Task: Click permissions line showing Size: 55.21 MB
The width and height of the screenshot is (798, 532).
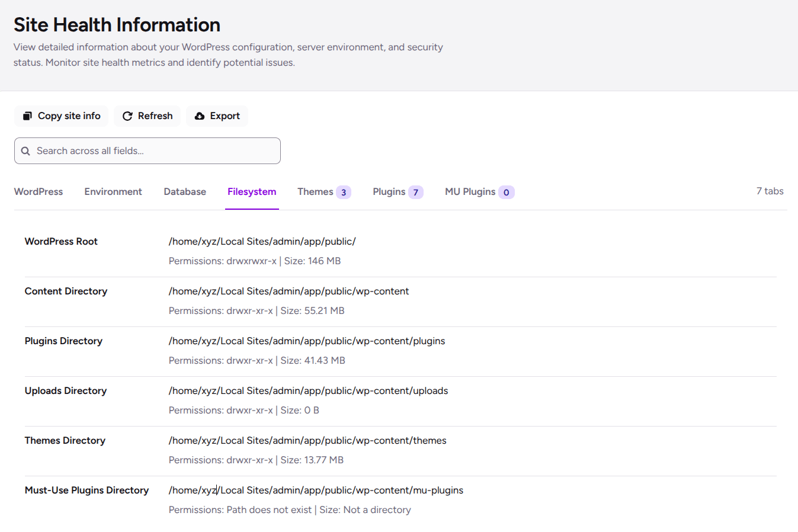Action: point(257,311)
